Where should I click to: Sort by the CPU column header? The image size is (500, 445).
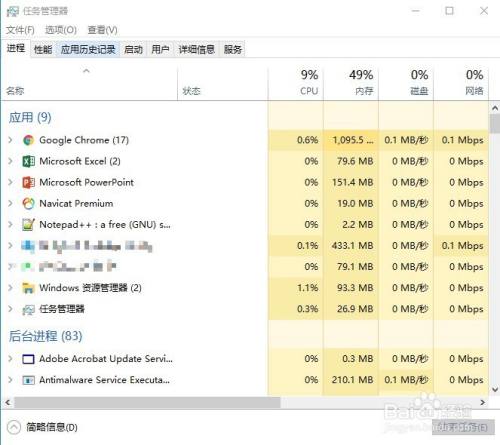tap(296, 83)
